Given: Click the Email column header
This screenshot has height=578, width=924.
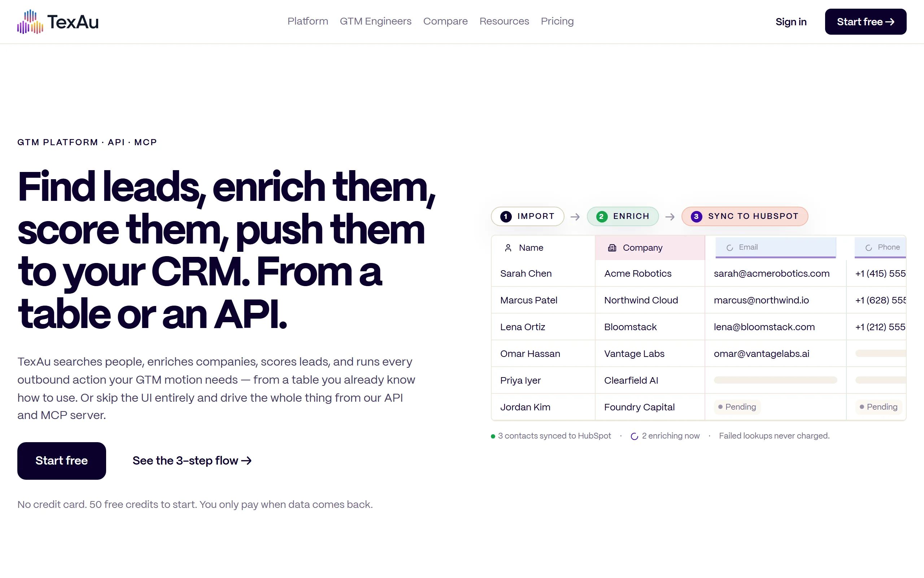Looking at the screenshot, I should tap(776, 248).
